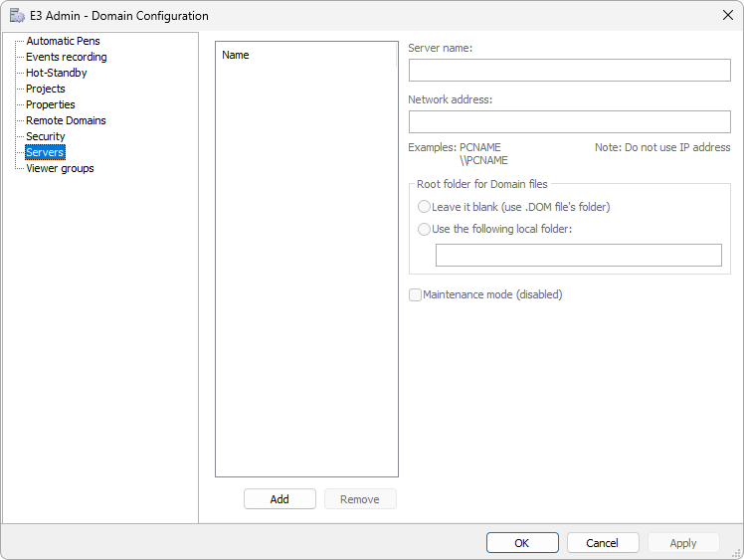Open Properties in the left tree
744x560 pixels.
pyautogui.click(x=50, y=104)
